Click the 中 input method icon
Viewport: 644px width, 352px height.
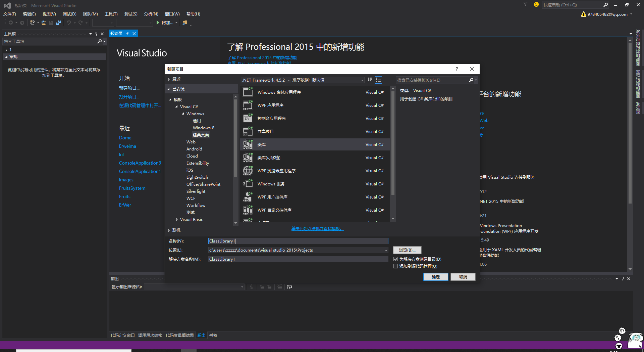coord(622,331)
